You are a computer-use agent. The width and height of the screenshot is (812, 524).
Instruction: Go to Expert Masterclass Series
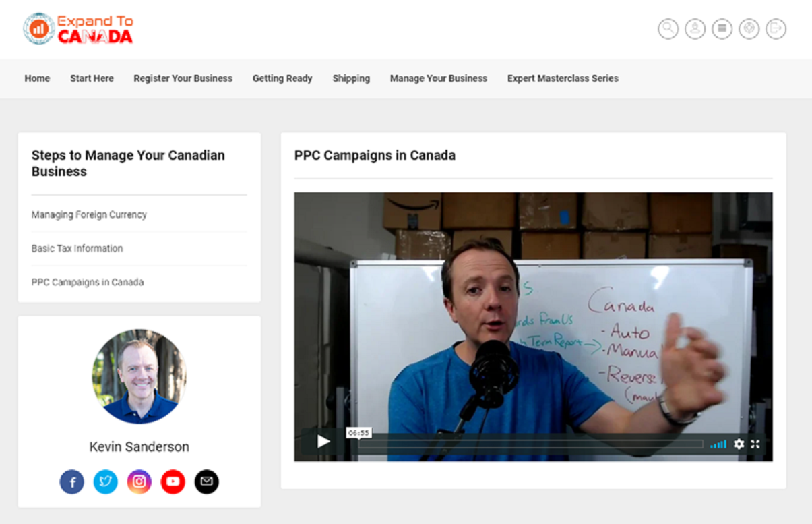(x=563, y=78)
